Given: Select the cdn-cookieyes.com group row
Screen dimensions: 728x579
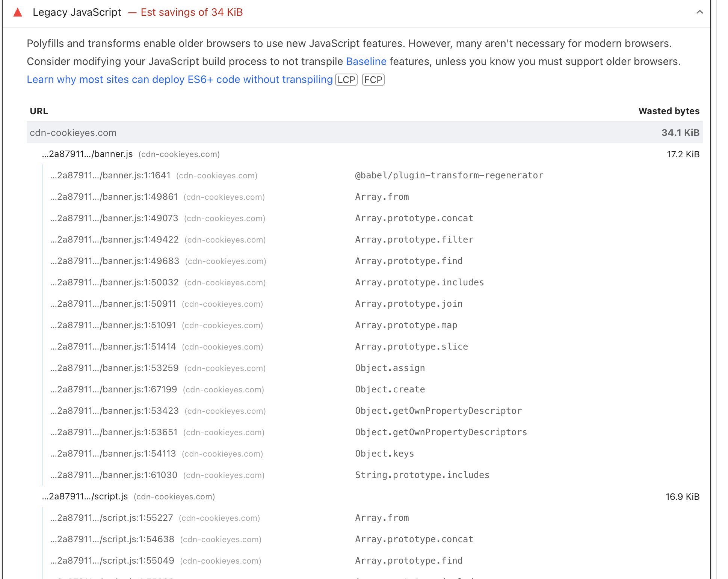Looking at the screenshot, I should (x=73, y=133).
